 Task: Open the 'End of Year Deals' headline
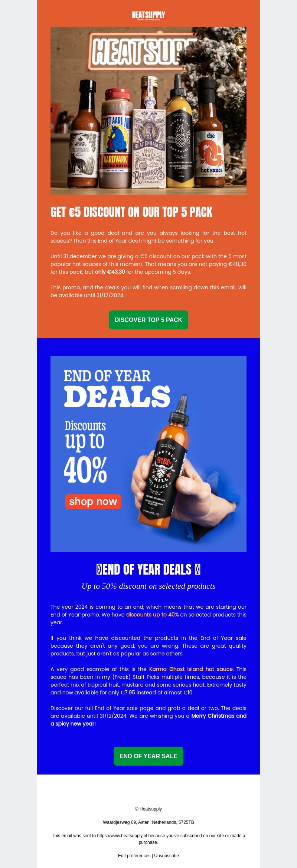(148, 569)
